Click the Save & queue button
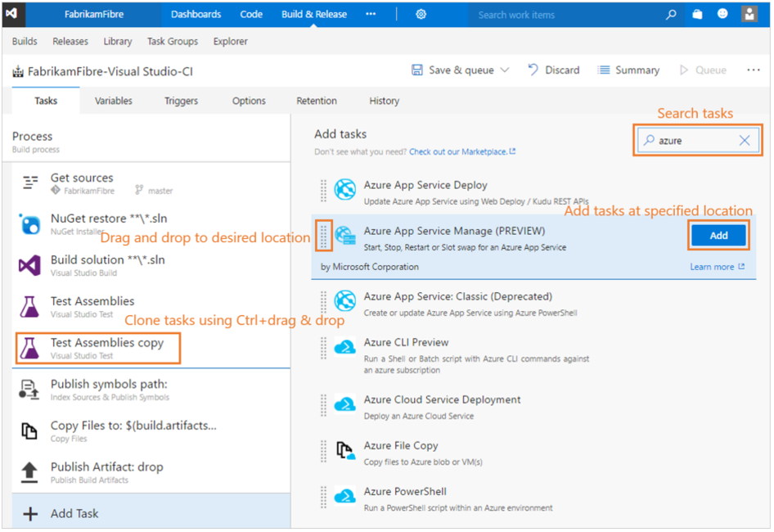 click(x=452, y=70)
